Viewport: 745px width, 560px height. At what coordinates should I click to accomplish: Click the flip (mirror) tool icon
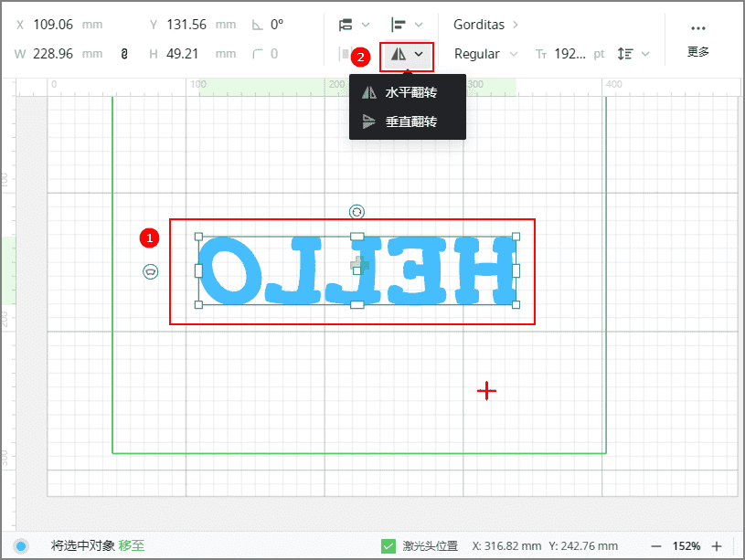(x=399, y=55)
